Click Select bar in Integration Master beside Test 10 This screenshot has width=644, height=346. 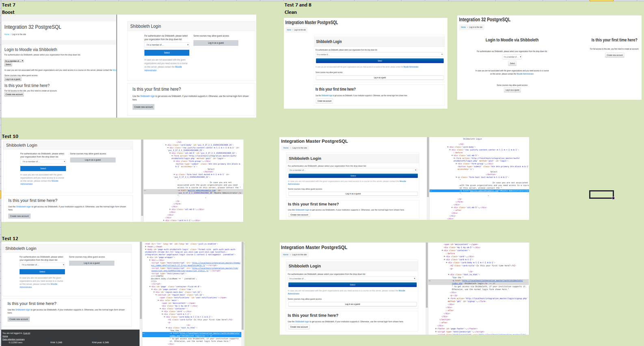pyautogui.click(x=353, y=176)
